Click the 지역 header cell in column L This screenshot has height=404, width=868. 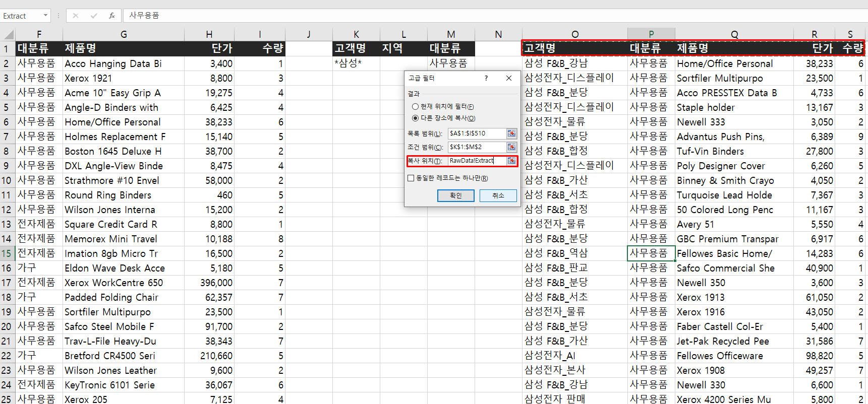pos(403,49)
